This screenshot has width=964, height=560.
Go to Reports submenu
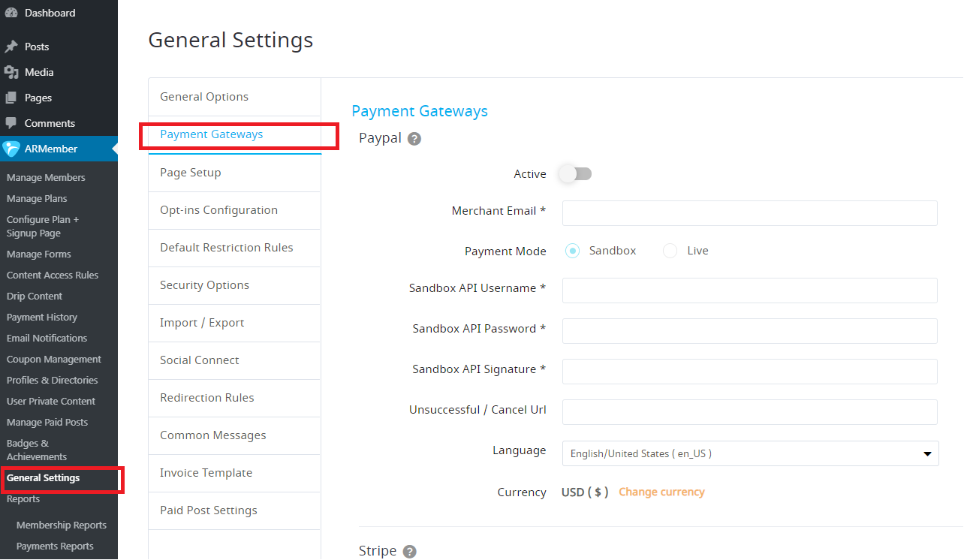tap(23, 499)
